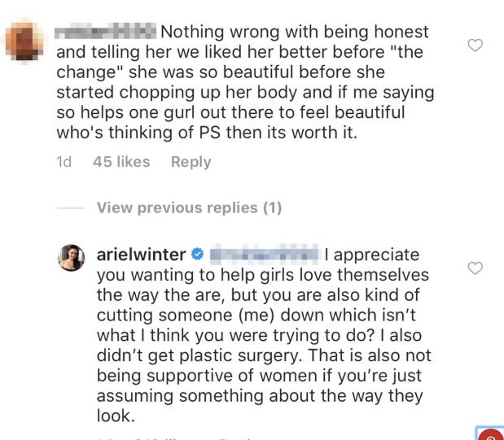This screenshot has width=504, height=440.
Task: Open the first commenter's blurred avatar
Action: pyautogui.click(x=26, y=37)
